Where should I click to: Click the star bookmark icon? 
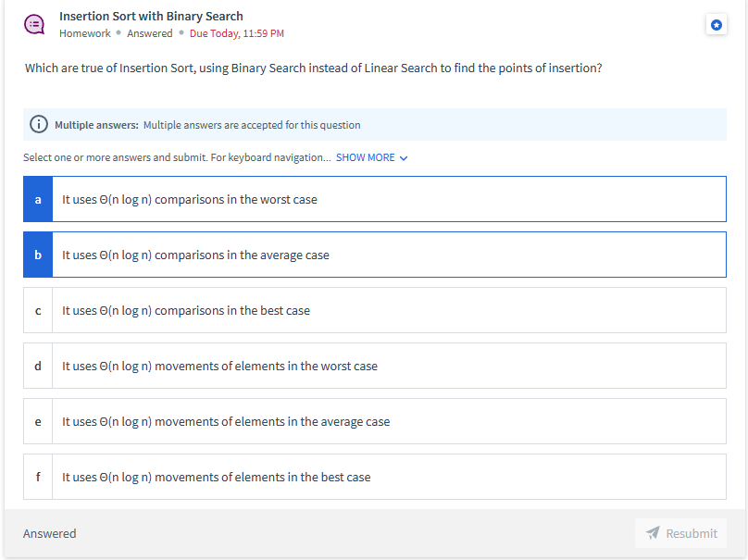(x=716, y=25)
